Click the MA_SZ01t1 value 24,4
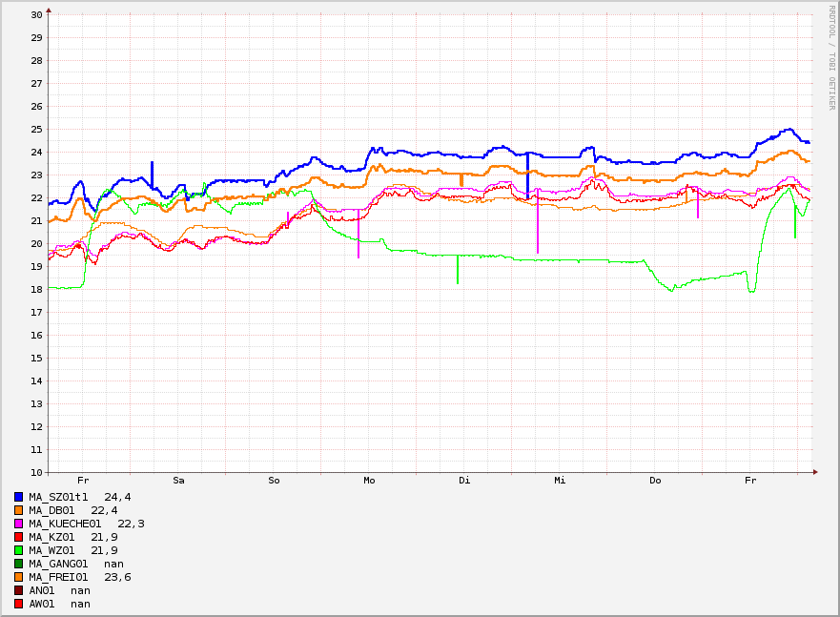This screenshot has height=617, width=840. click(x=117, y=497)
